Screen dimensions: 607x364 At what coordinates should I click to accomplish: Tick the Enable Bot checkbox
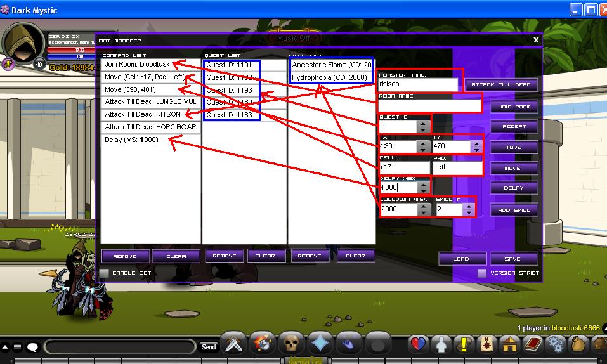pyautogui.click(x=104, y=273)
